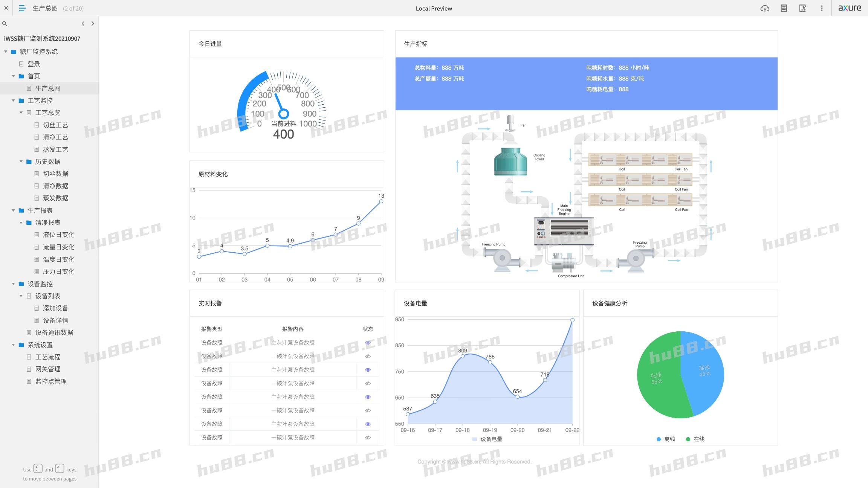Click the gauge needle center knob
Image resolution: width=868 pixels, height=488 pixels.
[283, 113]
